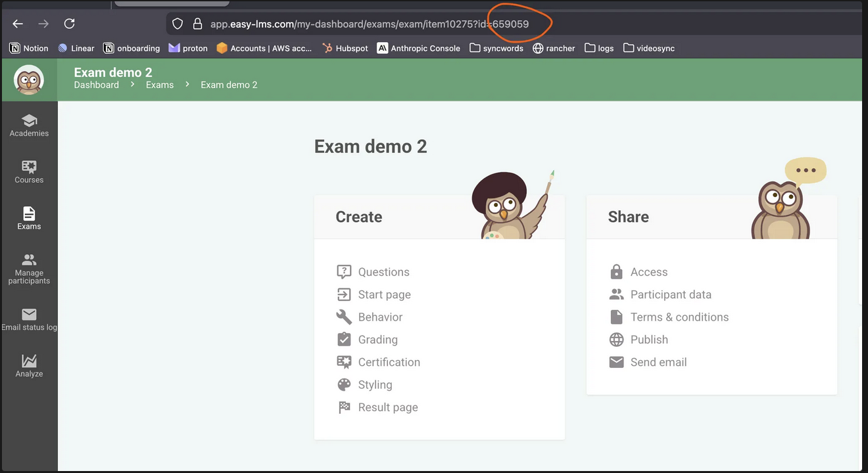Open Access settings under Share

coord(648,272)
